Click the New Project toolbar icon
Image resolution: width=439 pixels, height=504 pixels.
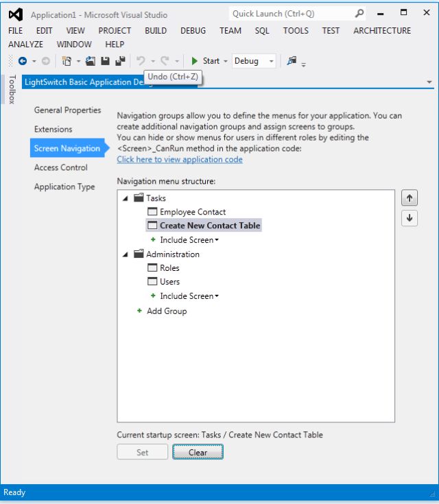pyautogui.click(x=67, y=61)
